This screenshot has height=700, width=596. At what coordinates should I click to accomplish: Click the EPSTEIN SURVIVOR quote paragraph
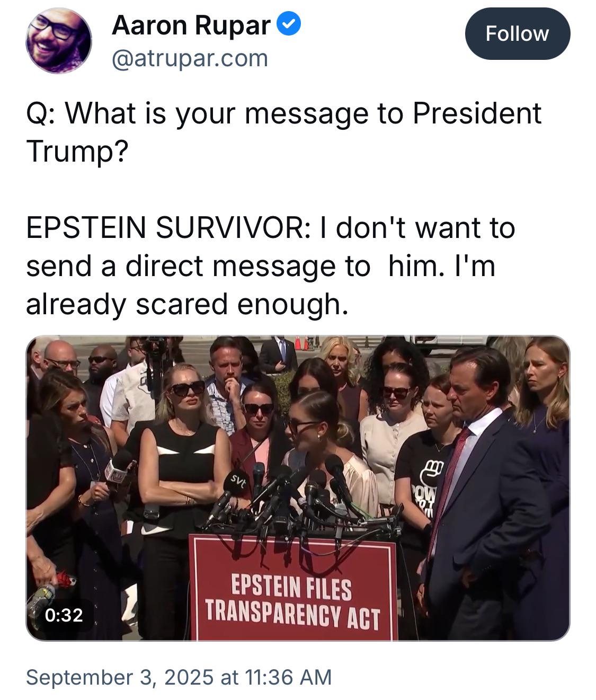270,266
